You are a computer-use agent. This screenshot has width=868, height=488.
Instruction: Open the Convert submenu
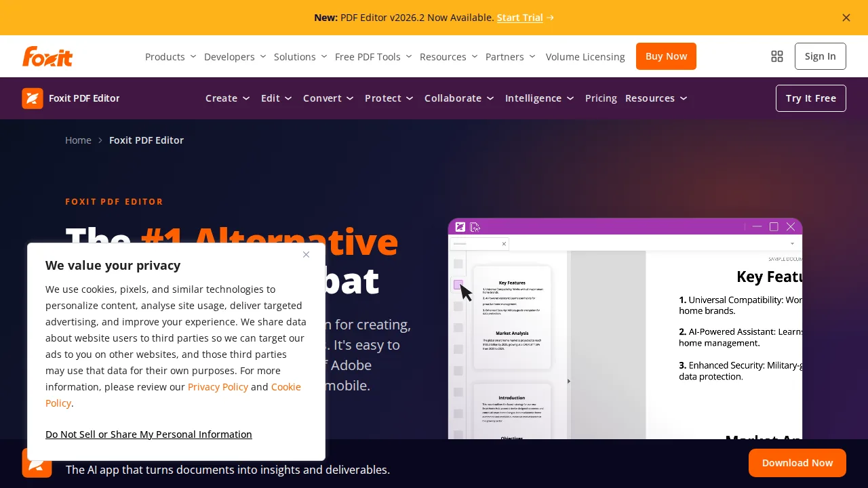pos(329,98)
